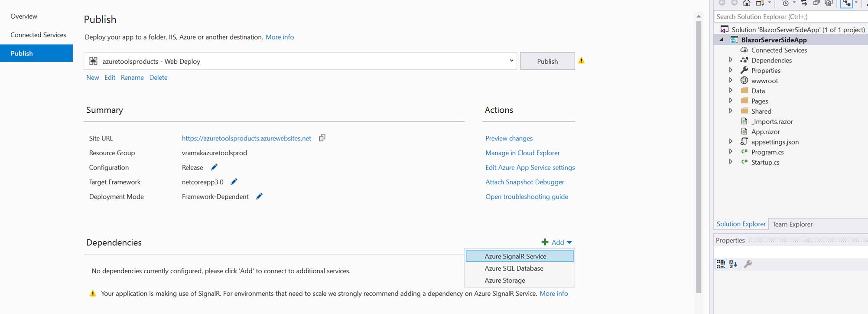This screenshot has height=314, width=868.
Task: Open dropdown arrow beside switch views icon
Action: 770,3
